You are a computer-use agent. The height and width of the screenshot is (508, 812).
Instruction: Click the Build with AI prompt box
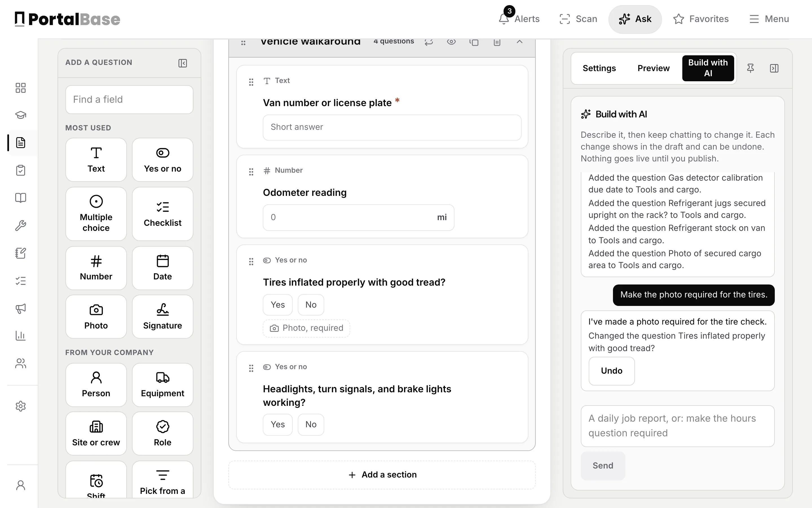(678, 426)
